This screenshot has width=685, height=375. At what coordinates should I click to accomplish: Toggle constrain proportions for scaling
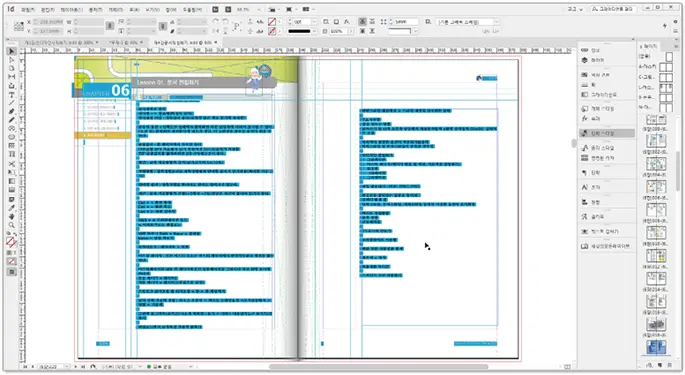[x=163, y=26]
